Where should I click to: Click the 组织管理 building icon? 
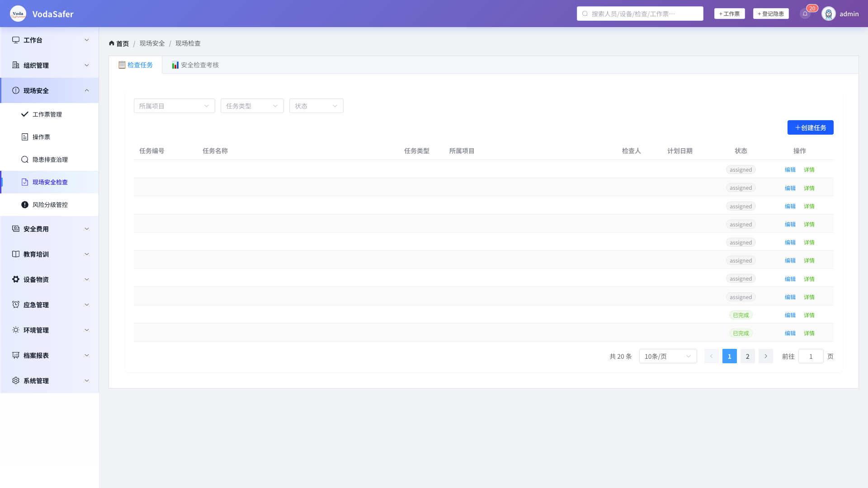[x=16, y=65]
